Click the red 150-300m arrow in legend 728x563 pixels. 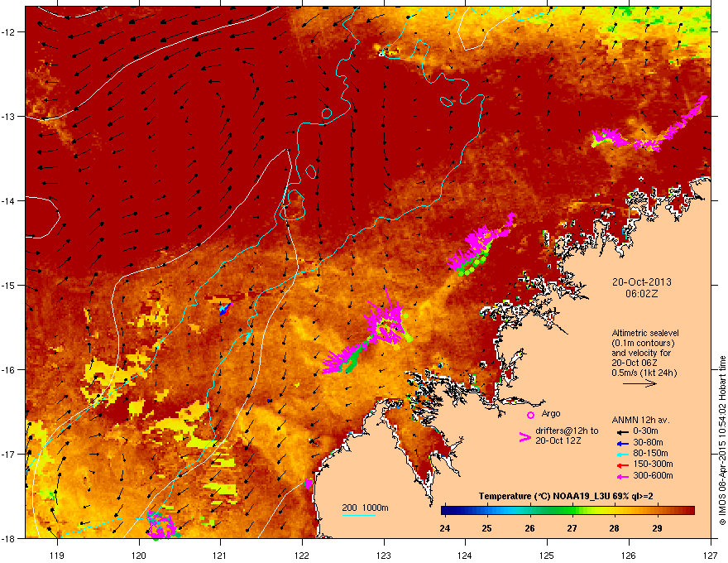pos(623,465)
